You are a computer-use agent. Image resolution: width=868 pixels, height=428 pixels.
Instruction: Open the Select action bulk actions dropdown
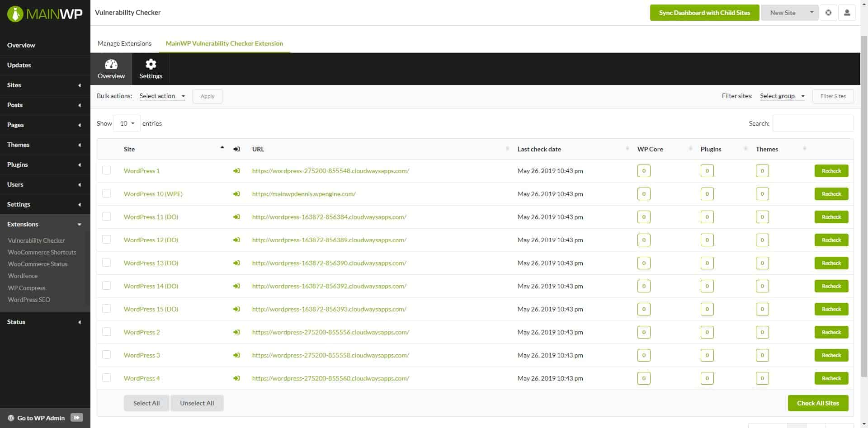[161, 96]
